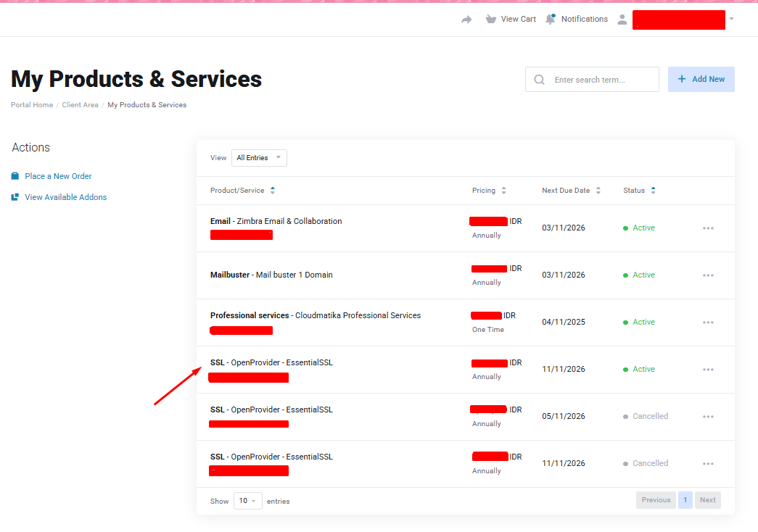This screenshot has width=758, height=532.
Task: Open the All Entries view dropdown
Action: 259,158
